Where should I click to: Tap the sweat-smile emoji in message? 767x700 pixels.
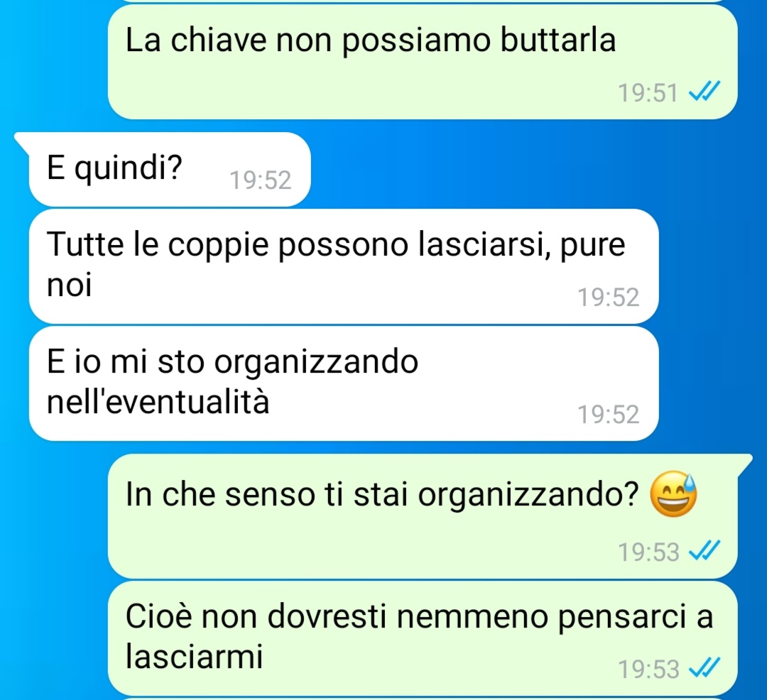tap(673, 493)
